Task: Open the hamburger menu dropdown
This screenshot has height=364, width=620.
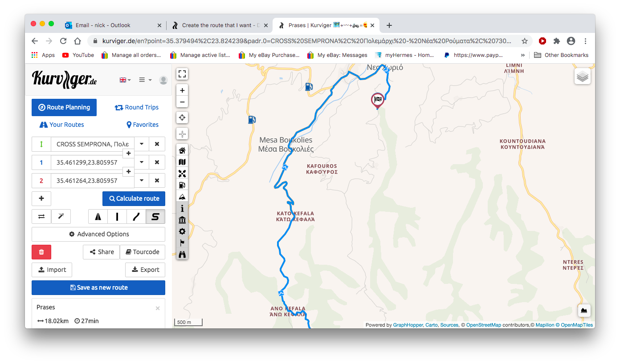Action: [x=145, y=80]
